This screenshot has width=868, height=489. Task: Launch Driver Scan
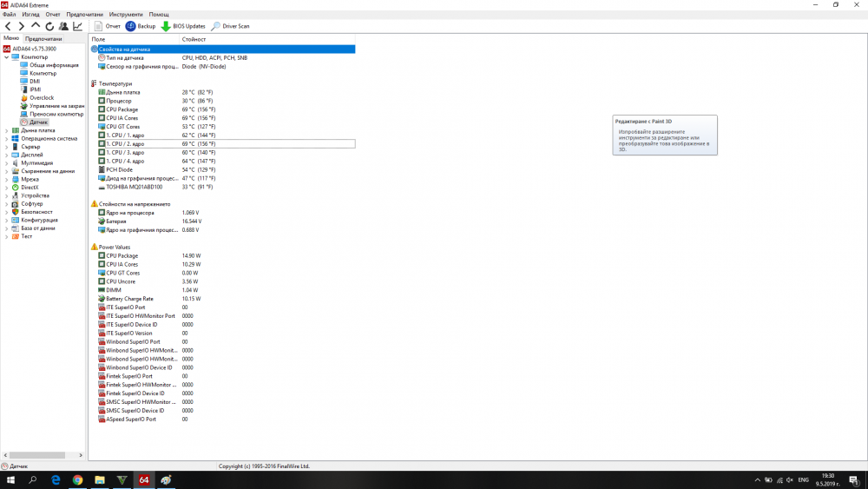(230, 26)
